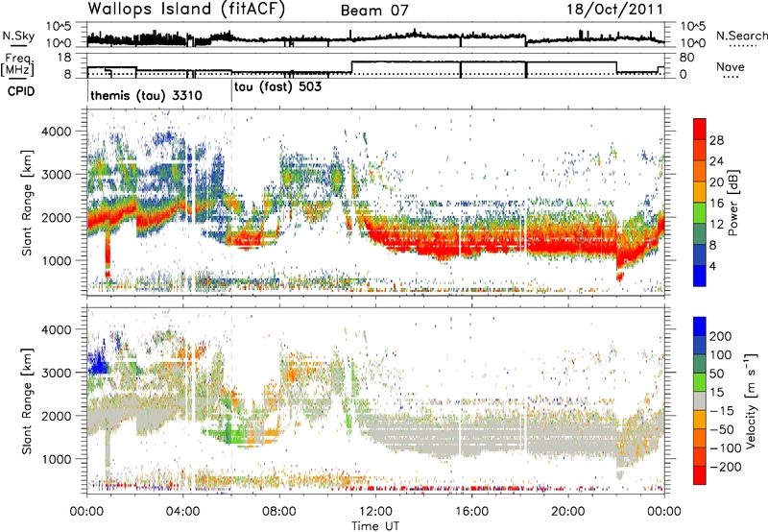Click the '20:00' time axis tick label

[x=568, y=512]
